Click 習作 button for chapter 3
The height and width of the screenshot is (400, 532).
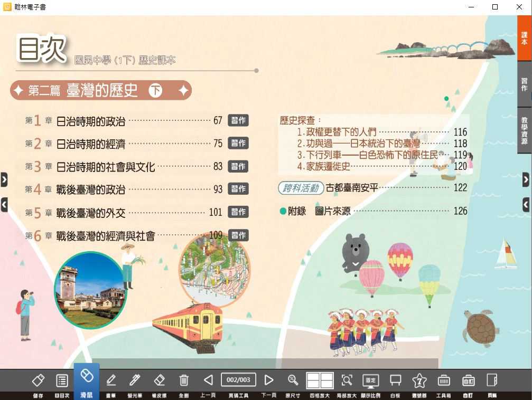pos(238,166)
